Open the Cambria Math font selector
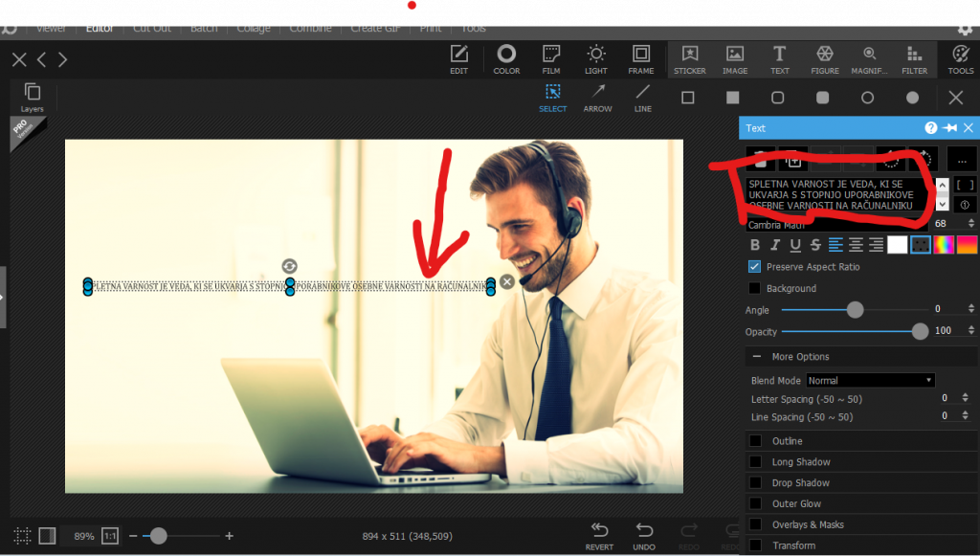The image size is (980, 556). pos(836,224)
